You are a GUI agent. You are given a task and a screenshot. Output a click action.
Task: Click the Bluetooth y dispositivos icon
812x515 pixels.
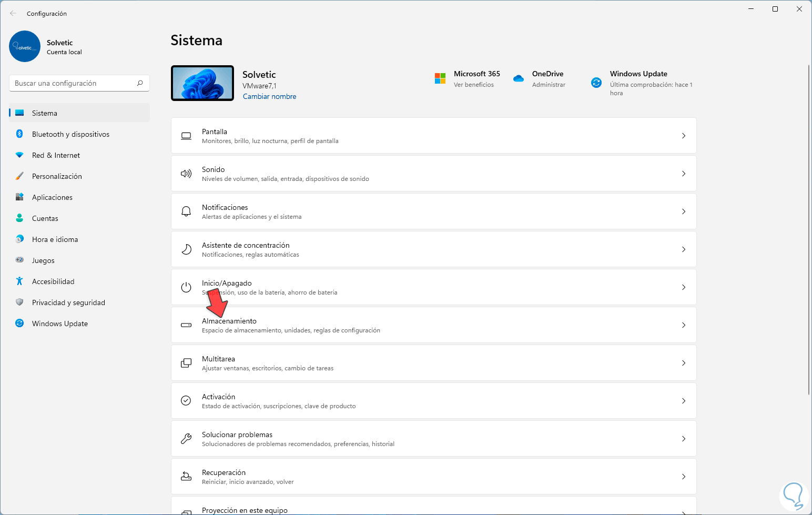(19, 134)
